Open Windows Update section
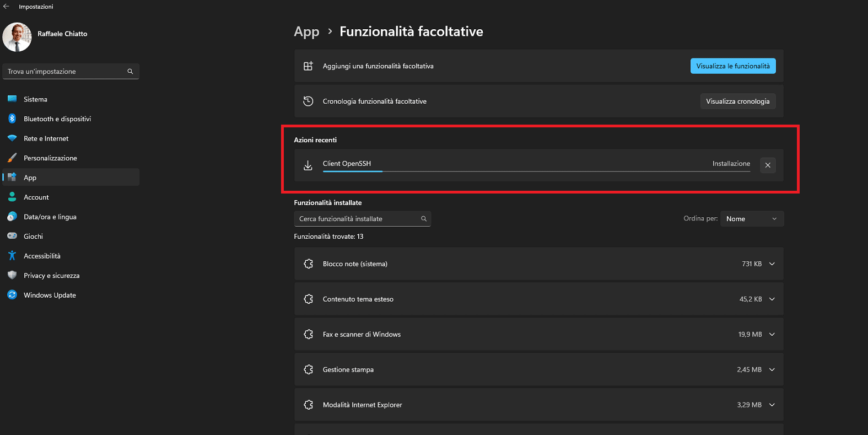This screenshot has width=868, height=435. [x=71, y=295]
